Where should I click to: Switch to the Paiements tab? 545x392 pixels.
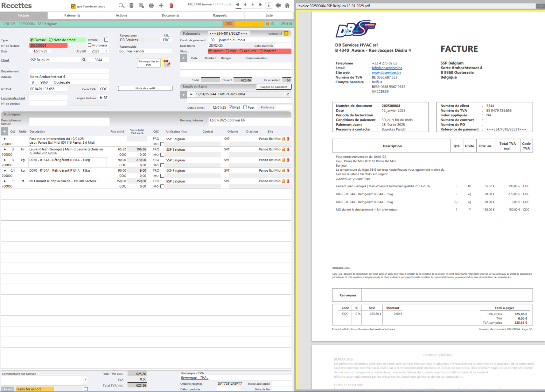pyautogui.click(x=72, y=15)
